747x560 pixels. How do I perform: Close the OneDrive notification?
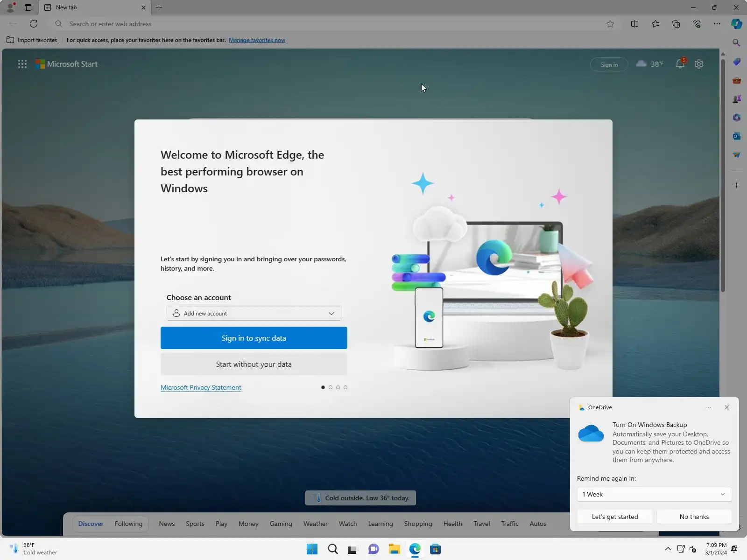[x=727, y=407]
